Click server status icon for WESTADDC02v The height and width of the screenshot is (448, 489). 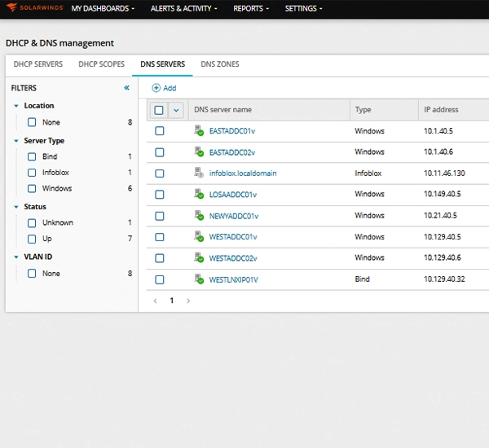[x=199, y=257]
